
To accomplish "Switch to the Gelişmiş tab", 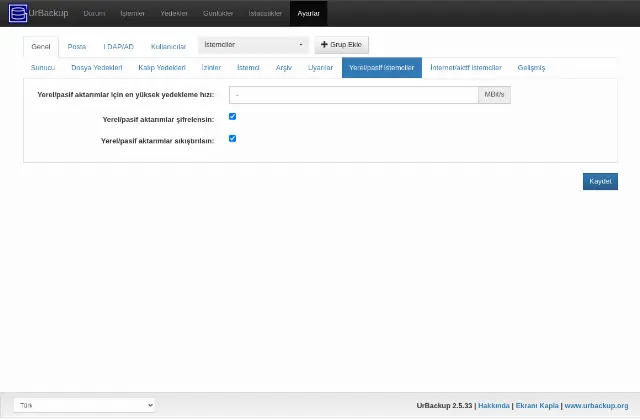I will pos(531,68).
